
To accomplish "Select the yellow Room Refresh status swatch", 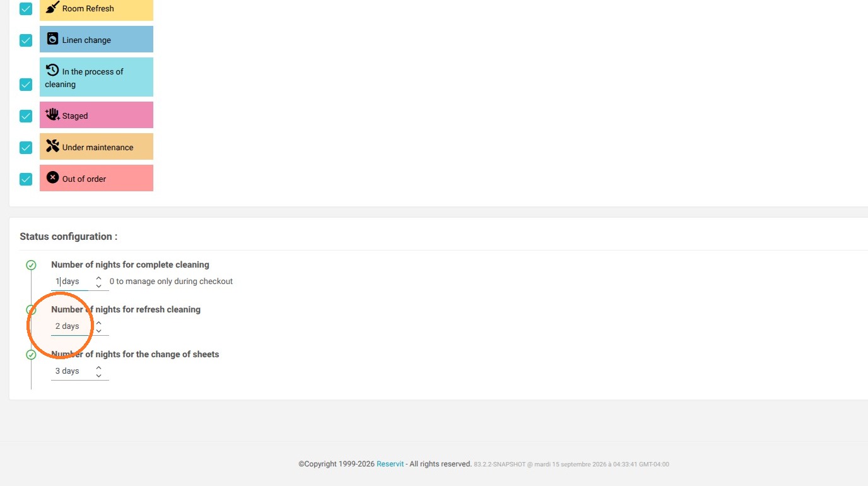I will click(97, 9).
